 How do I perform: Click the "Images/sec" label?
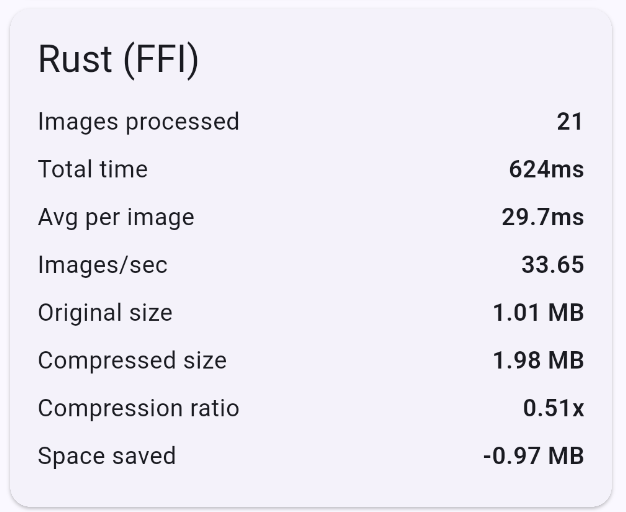103,265
